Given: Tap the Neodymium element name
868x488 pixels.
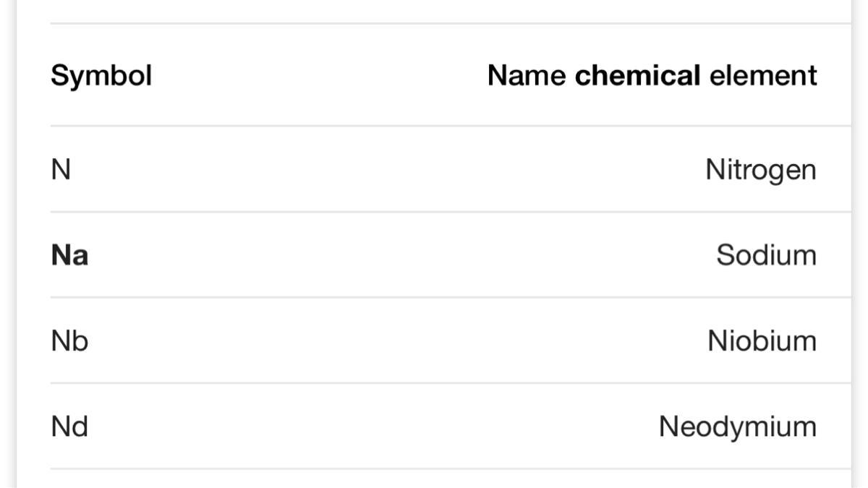Looking at the screenshot, I should click(738, 427).
